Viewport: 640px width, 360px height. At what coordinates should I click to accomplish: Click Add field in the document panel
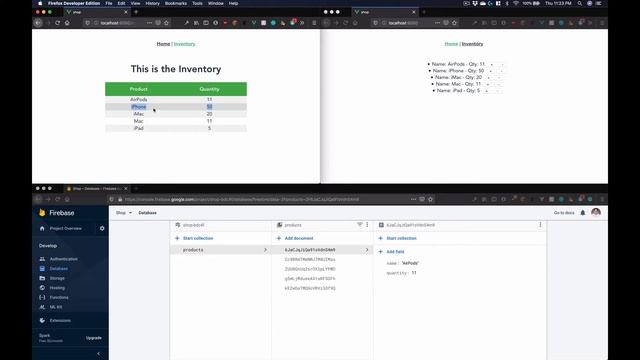point(391,252)
